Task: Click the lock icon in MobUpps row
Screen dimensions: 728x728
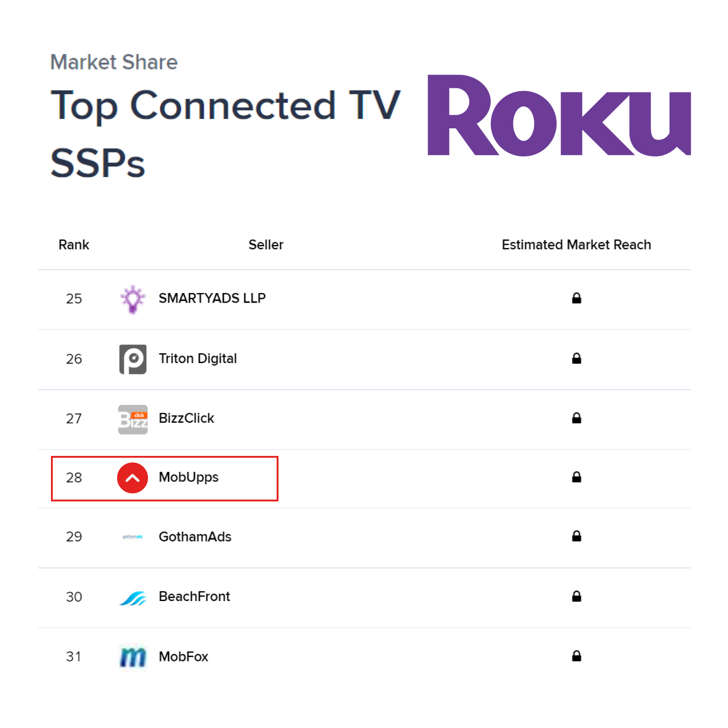Action: (576, 477)
